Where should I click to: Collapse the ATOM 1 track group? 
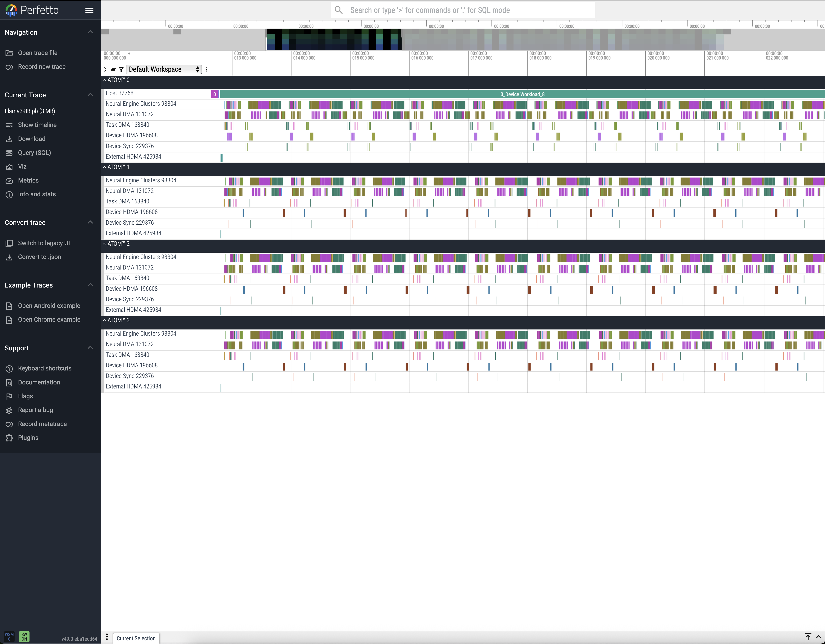(x=105, y=167)
